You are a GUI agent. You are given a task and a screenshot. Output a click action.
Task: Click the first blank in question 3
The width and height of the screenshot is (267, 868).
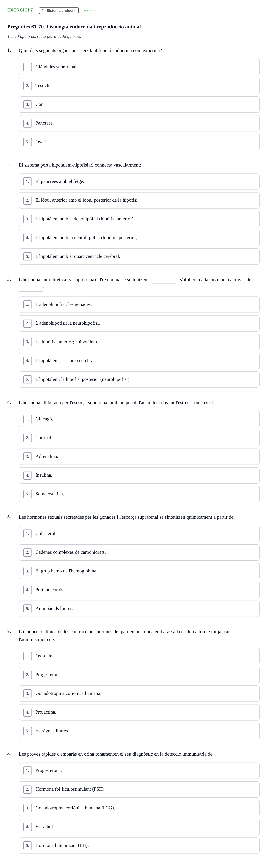click(x=164, y=280)
